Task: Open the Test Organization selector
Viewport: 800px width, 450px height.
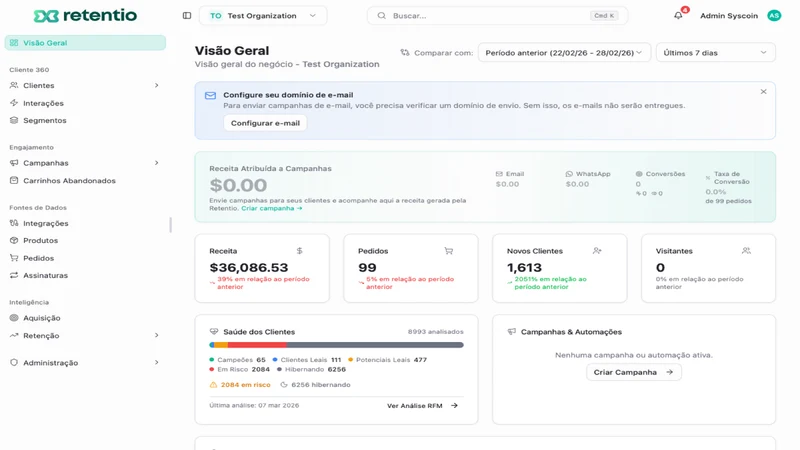Action: [263, 16]
